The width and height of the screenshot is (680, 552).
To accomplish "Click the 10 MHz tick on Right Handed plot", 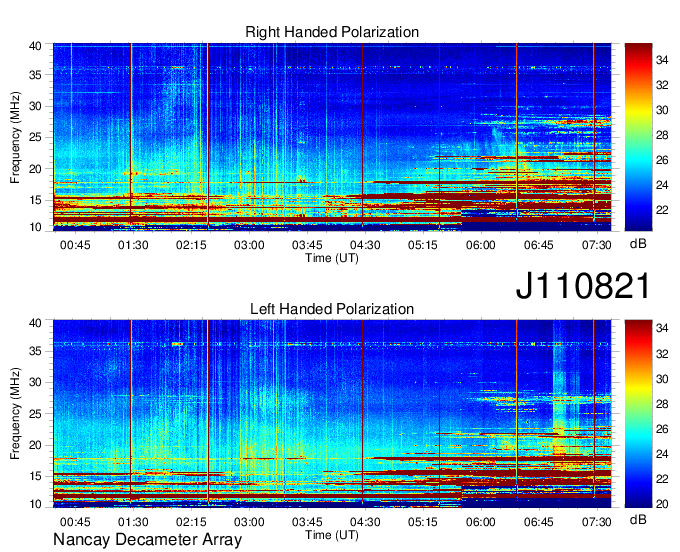I will tap(35, 227).
